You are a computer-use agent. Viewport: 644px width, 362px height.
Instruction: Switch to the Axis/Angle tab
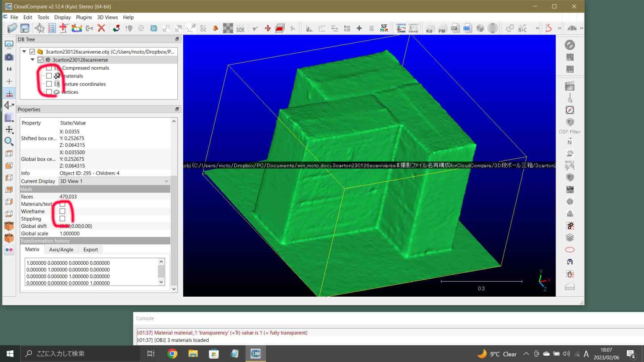click(61, 249)
